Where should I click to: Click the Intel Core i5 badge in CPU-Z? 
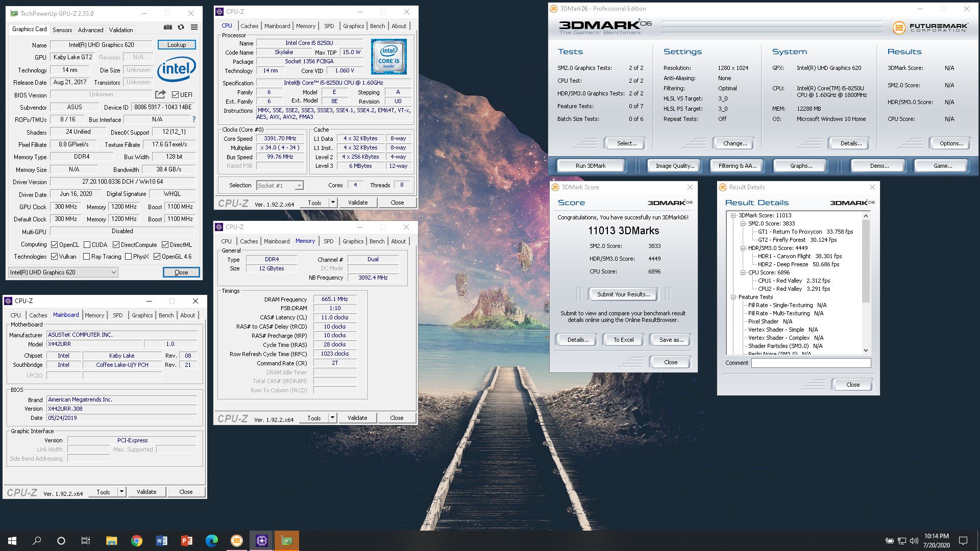tap(389, 57)
